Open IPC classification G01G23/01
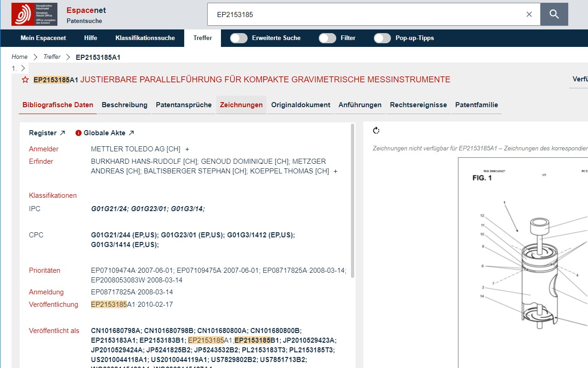Screen dimensions: 588x368 point(149,209)
